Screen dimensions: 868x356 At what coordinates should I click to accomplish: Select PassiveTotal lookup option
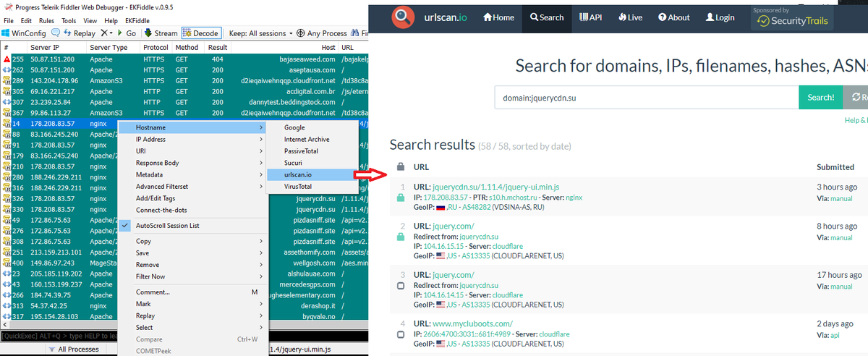(312, 151)
